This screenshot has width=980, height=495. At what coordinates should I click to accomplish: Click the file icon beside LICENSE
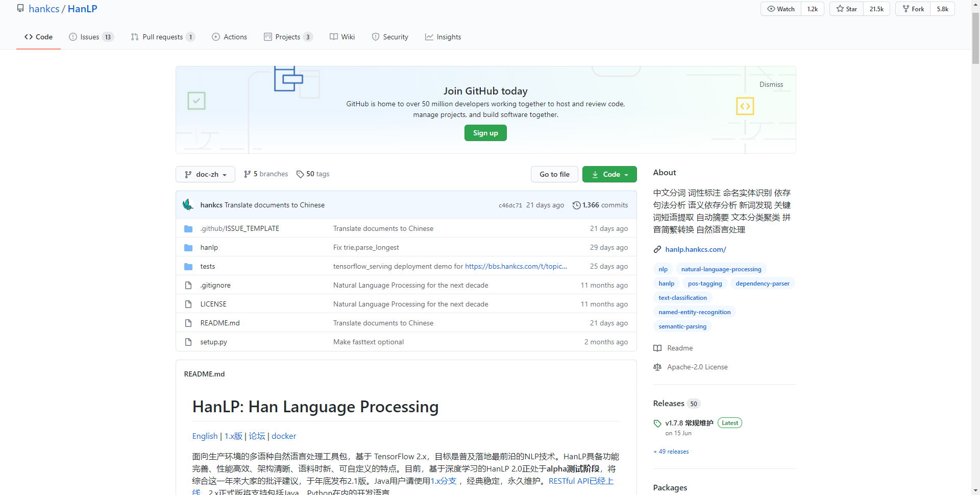(x=188, y=304)
